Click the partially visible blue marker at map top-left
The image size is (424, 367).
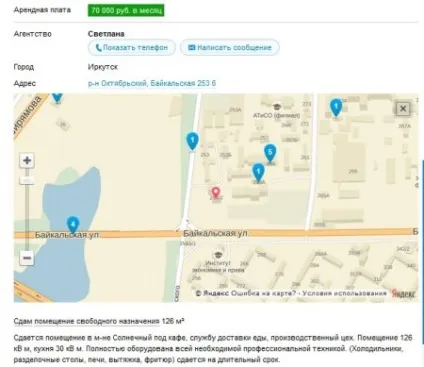[57, 98]
